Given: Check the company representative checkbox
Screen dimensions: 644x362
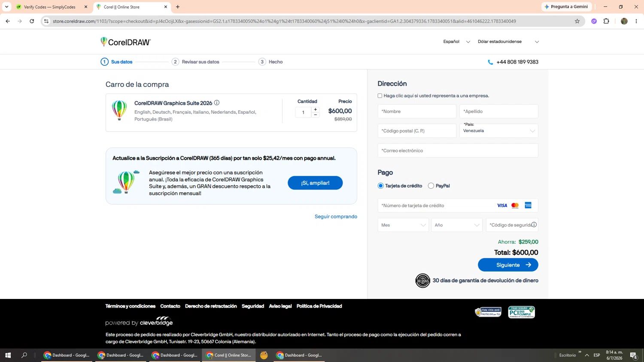Looking at the screenshot, I should pyautogui.click(x=380, y=96).
